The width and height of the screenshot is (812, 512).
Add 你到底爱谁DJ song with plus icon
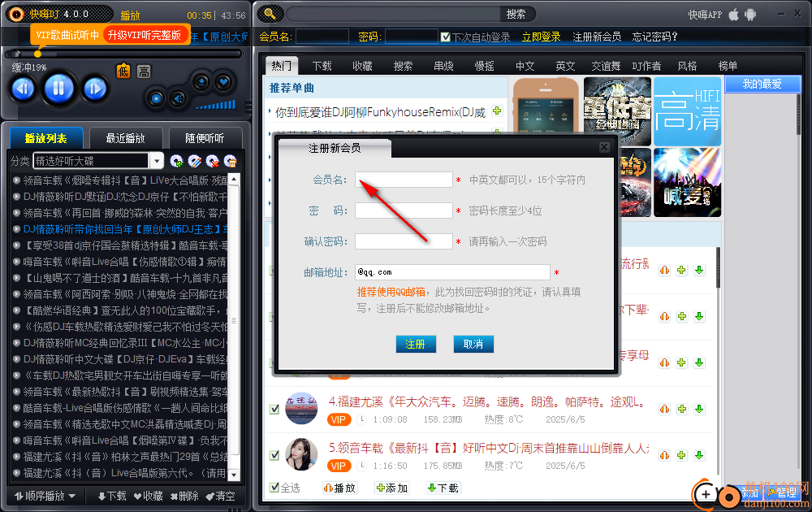[497, 111]
